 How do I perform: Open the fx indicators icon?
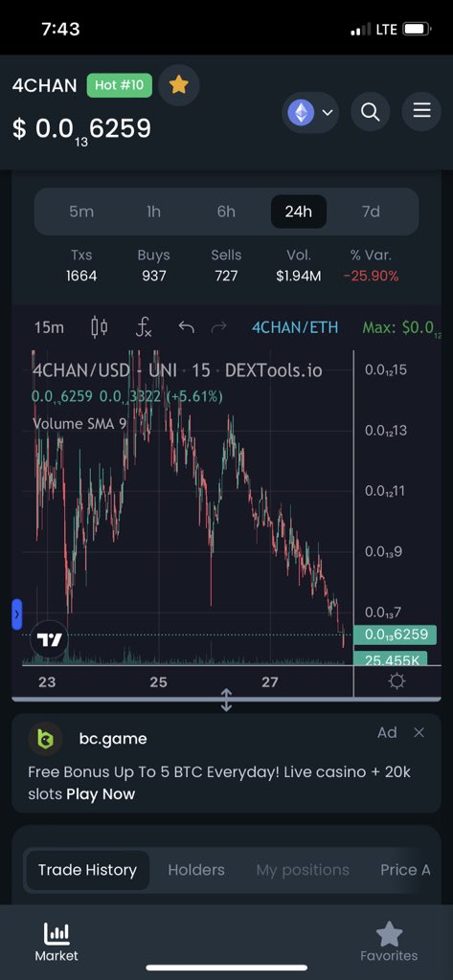(144, 327)
